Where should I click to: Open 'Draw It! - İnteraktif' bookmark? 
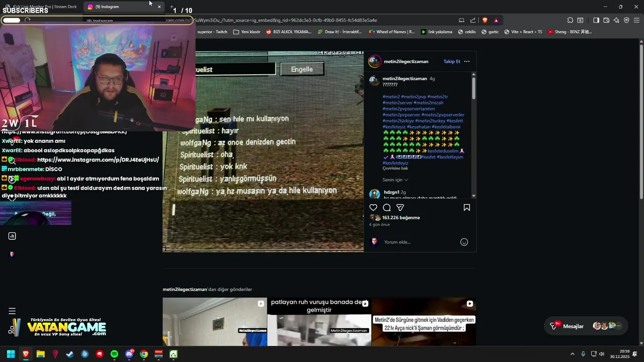(340, 32)
